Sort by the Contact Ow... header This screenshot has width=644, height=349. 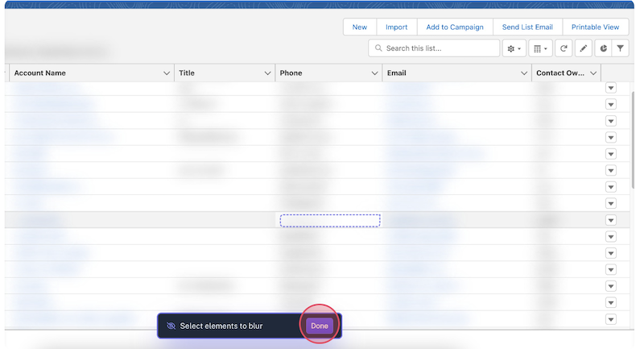point(560,73)
